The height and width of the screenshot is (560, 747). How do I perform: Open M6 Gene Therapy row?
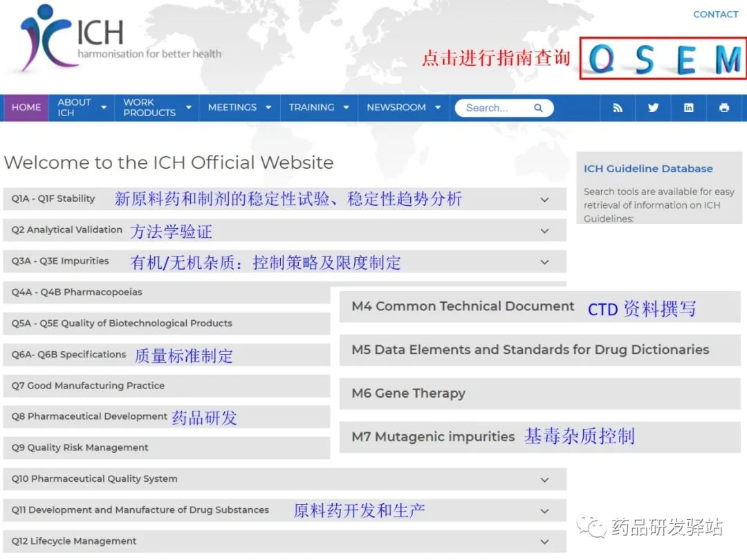539,393
